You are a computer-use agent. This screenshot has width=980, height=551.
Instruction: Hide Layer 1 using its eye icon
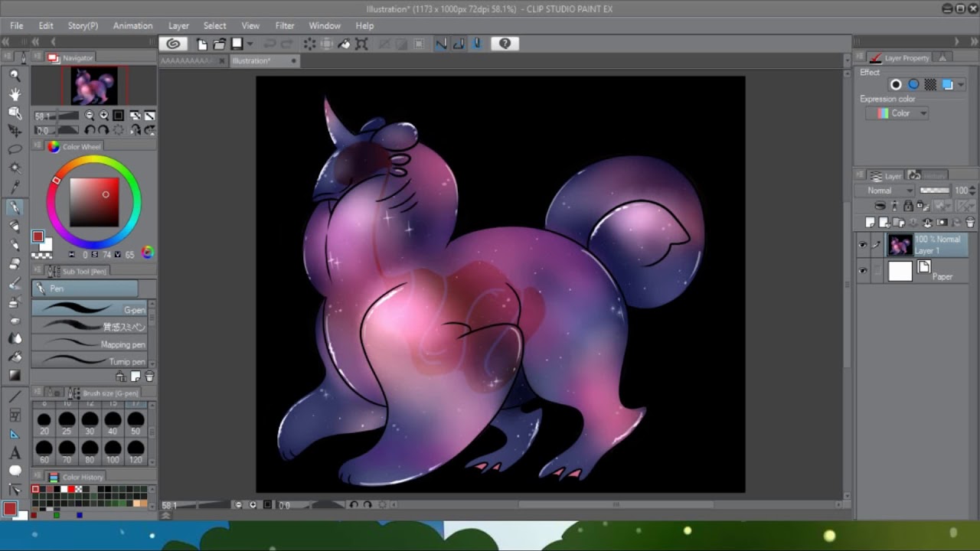click(x=863, y=245)
